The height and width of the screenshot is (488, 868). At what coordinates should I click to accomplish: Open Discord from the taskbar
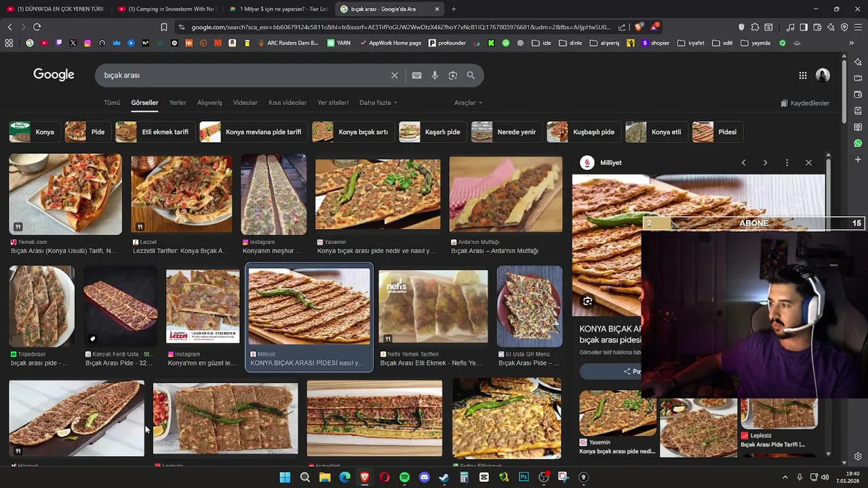(x=425, y=477)
